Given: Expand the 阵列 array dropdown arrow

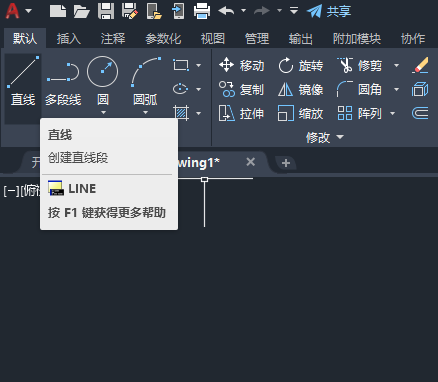Looking at the screenshot, I should (392, 113).
